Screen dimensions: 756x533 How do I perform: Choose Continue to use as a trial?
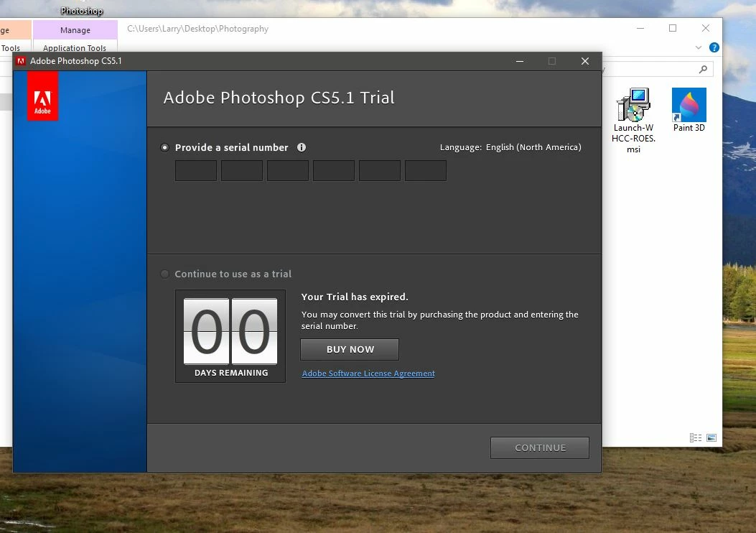click(164, 274)
